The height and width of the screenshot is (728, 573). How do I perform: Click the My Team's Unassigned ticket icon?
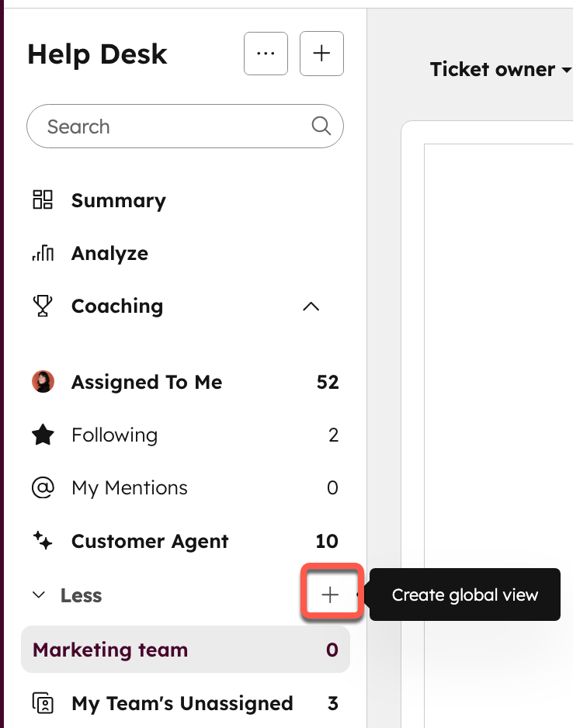pos(42,703)
